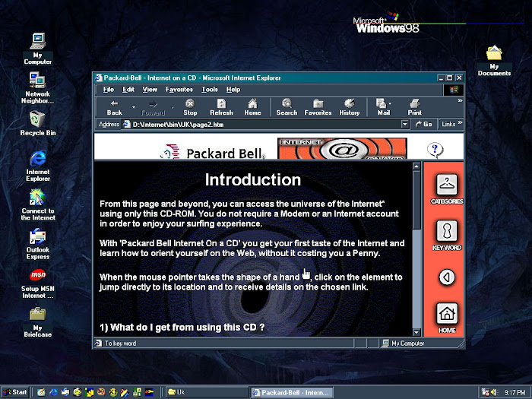Select Outlook Express desktop icon
Image resolution: width=532 pixels, height=399 pixels.
point(38,244)
